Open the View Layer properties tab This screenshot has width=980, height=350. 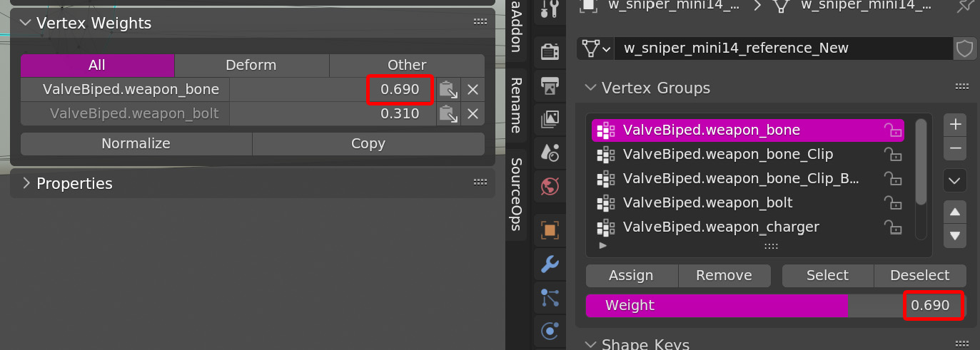pyautogui.click(x=550, y=119)
